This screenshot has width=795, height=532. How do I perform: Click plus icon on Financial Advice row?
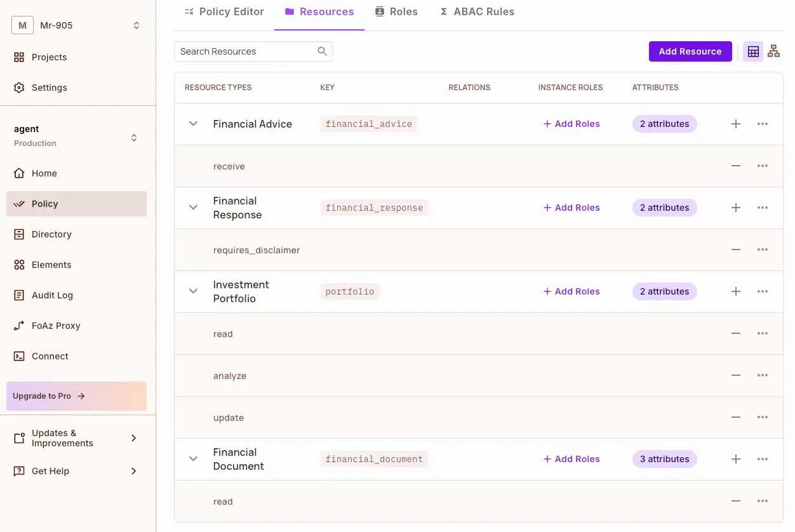(x=736, y=124)
